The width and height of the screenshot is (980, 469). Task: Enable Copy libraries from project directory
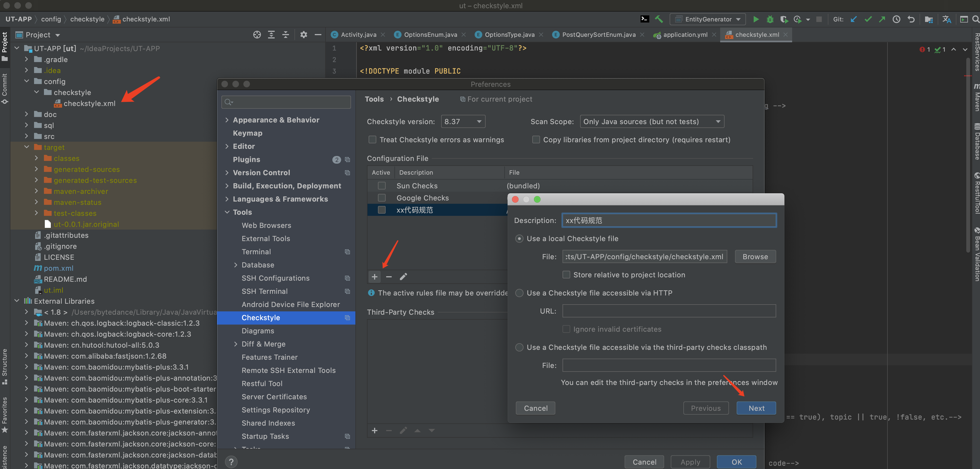coord(536,139)
